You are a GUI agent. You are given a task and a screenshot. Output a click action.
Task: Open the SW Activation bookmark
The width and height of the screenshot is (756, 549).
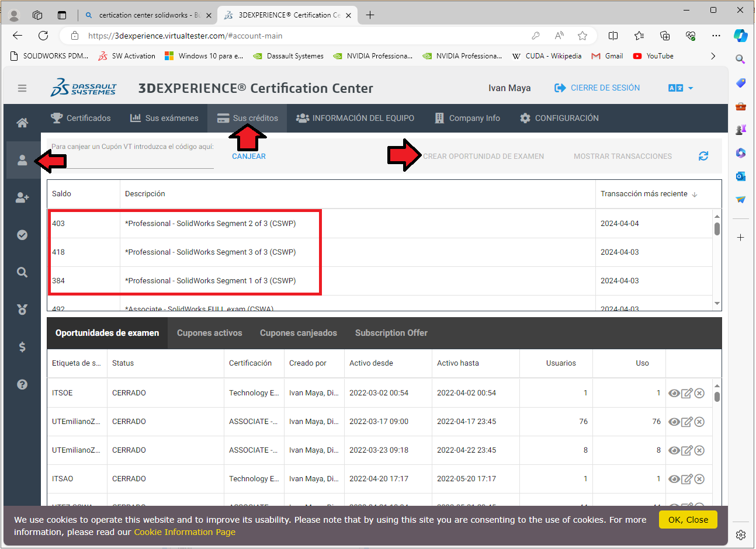tap(127, 56)
